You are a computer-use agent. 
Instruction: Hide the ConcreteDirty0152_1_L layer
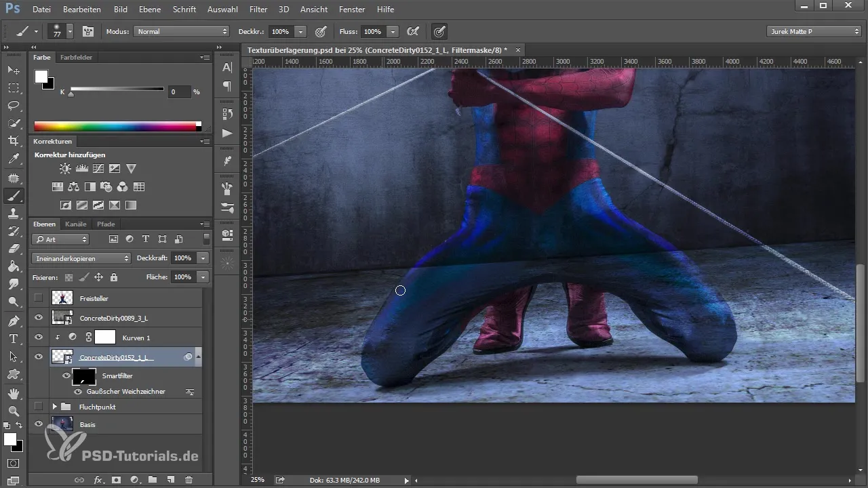point(38,357)
